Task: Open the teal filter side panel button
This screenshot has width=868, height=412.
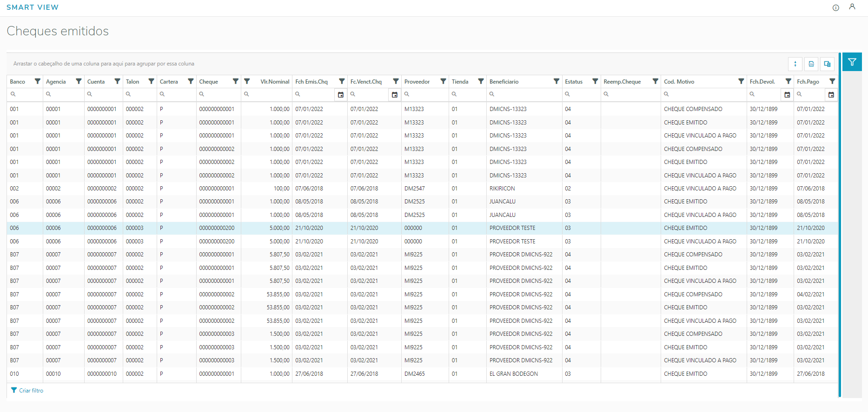Action: [x=852, y=62]
